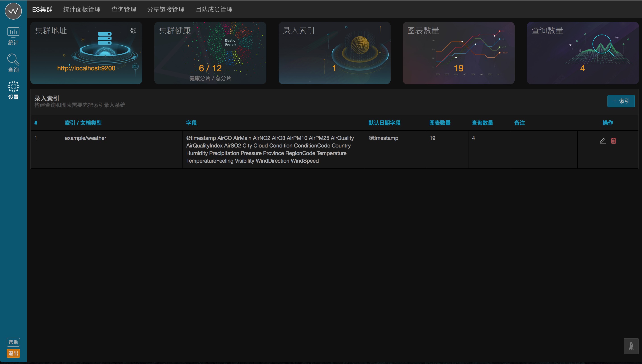This screenshot has width=642, height=364.
Task: Click the app logo at top-left
Action: tap(13, 11)
